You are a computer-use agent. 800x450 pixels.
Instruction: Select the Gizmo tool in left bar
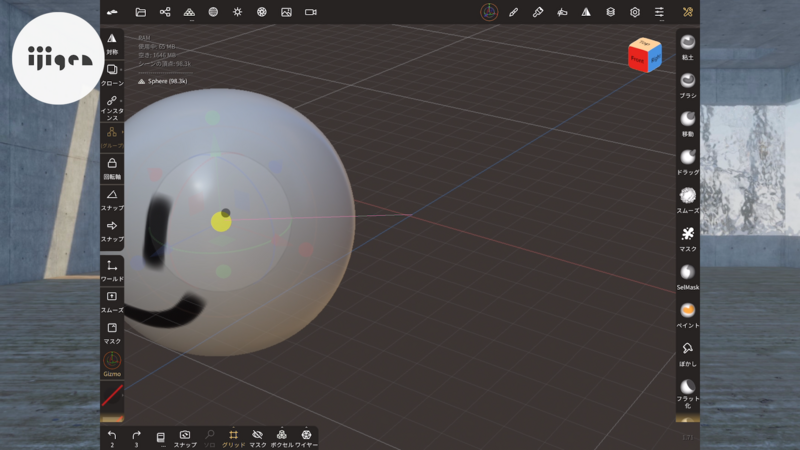click(x=112, y=364)
